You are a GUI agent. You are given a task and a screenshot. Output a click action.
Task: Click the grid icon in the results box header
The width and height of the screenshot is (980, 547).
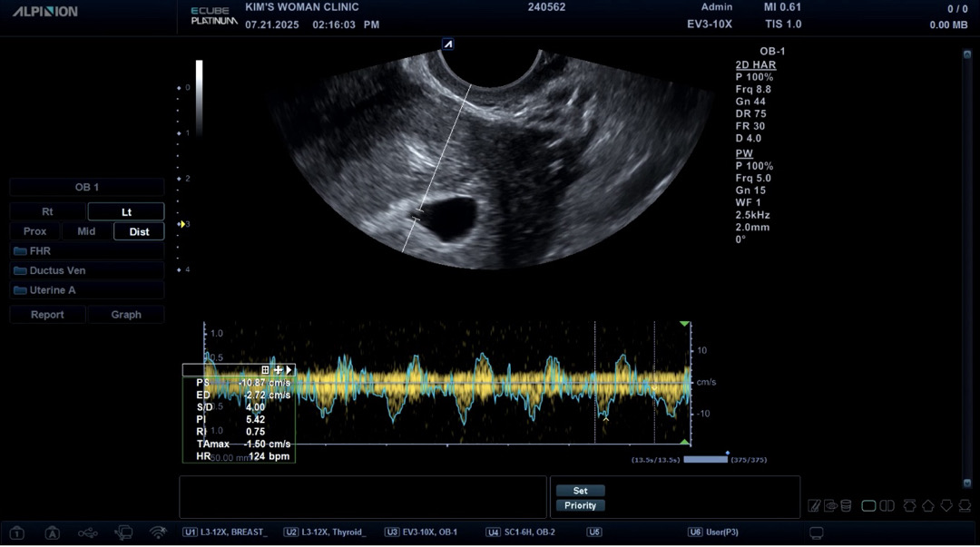pyautogui.click(x=265, y=370)
